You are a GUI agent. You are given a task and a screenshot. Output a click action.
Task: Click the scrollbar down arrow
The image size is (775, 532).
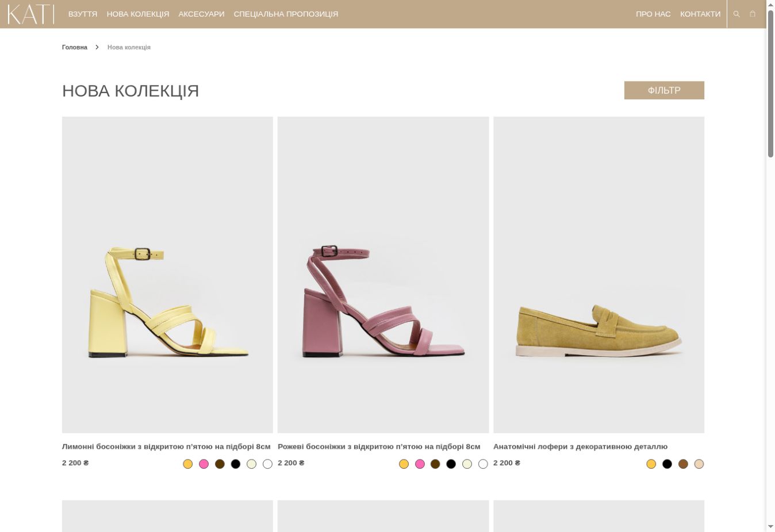pyautogui.click(x=770, y=527)
